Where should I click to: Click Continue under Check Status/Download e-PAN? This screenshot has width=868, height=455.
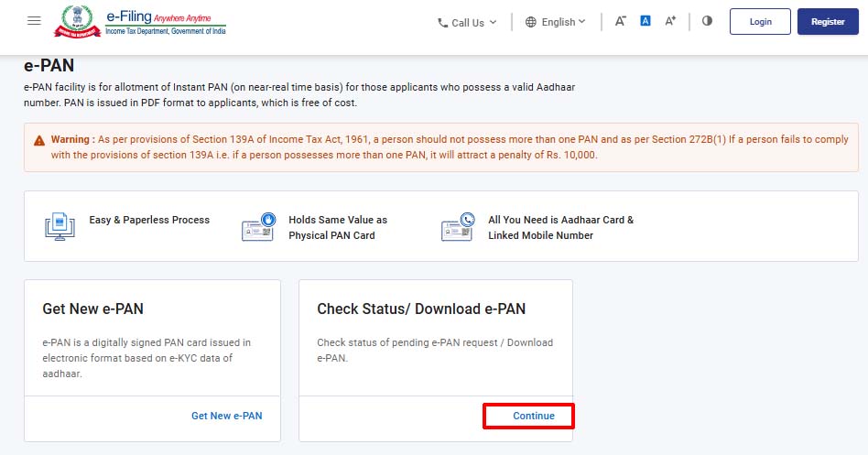(x=534, y=416)
